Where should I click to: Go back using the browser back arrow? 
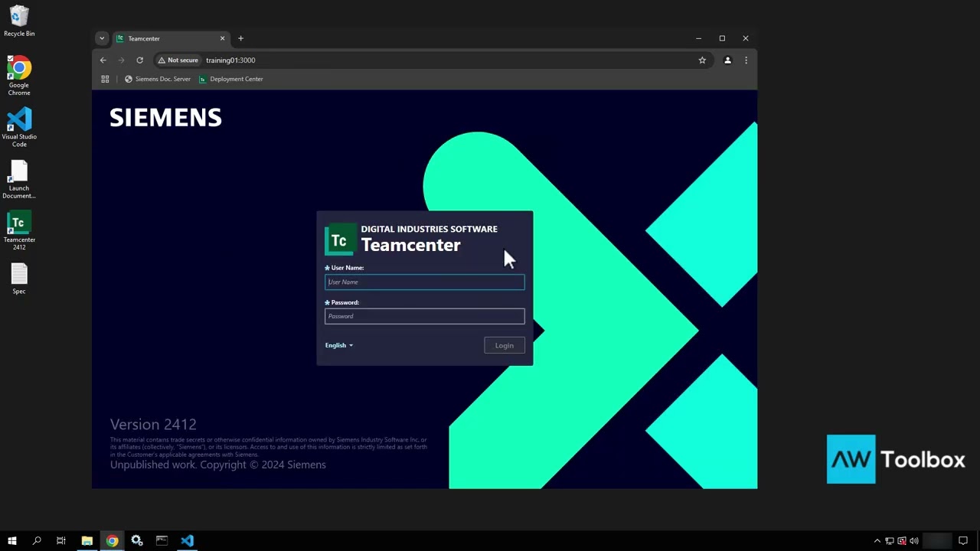pyautogui.click(x=103, y=60)
